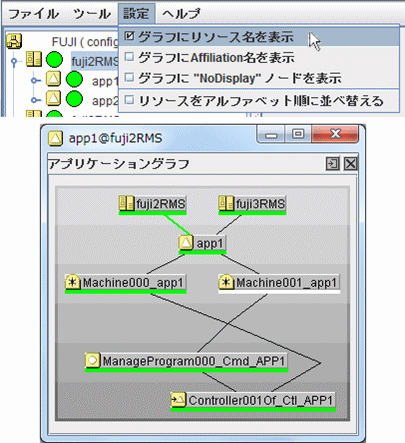Click app2 application icon in tree

click(53, 98)
